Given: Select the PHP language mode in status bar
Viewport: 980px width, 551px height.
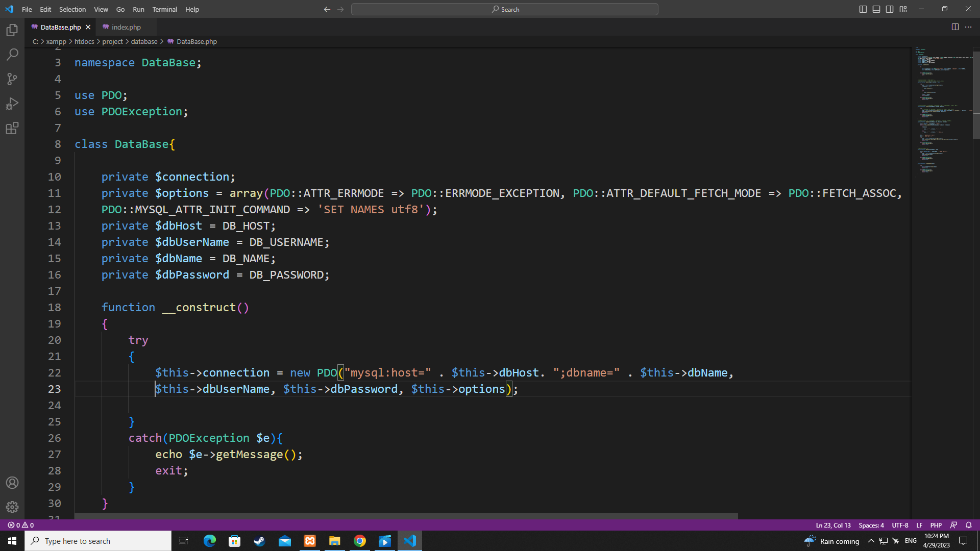Looking at the screenshot, I should pos(936,525).
